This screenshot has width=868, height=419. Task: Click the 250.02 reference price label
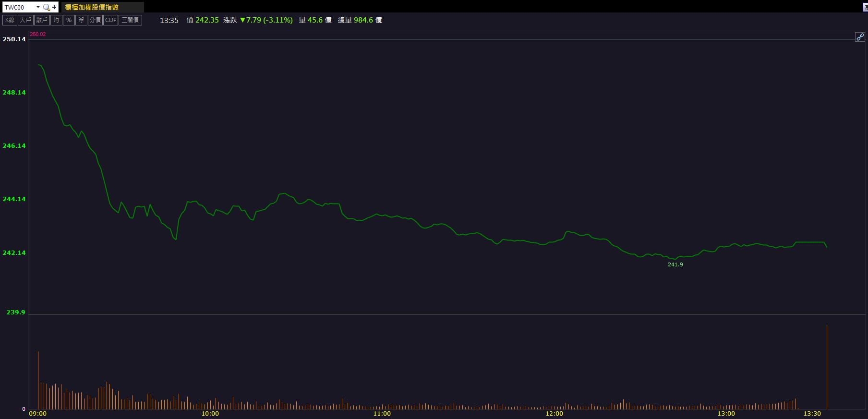pos(38,35)
